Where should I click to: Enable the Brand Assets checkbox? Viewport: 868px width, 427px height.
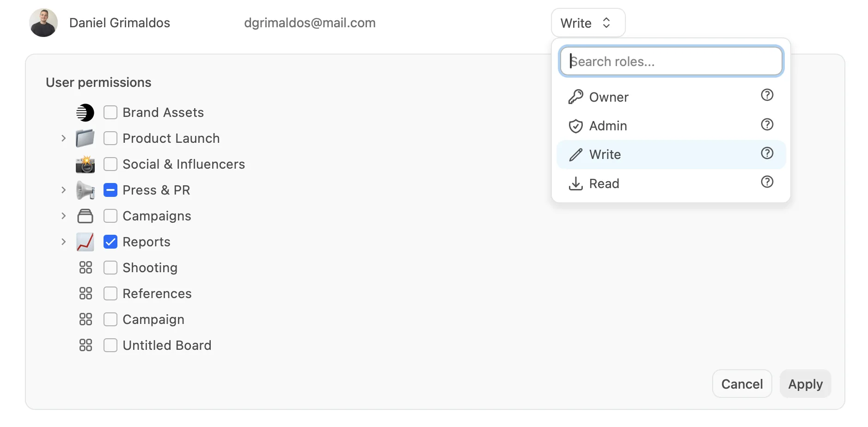click(x=110, y=112)
